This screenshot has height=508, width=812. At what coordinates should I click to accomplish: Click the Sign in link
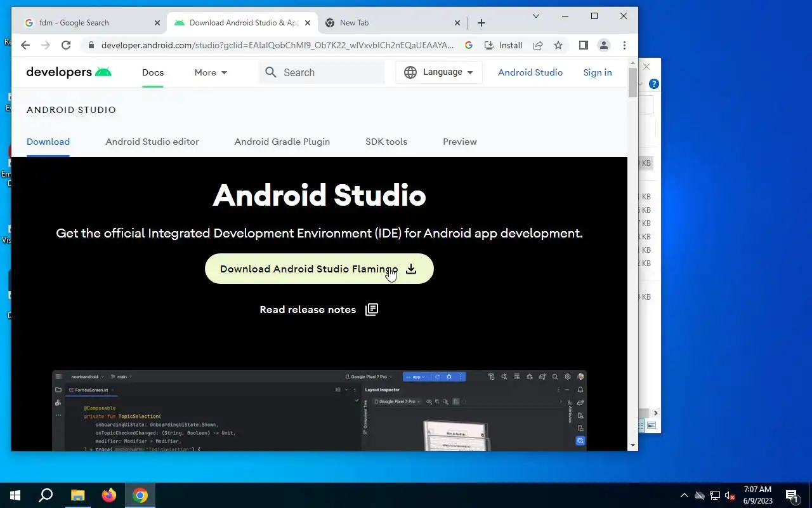[598, 72]
